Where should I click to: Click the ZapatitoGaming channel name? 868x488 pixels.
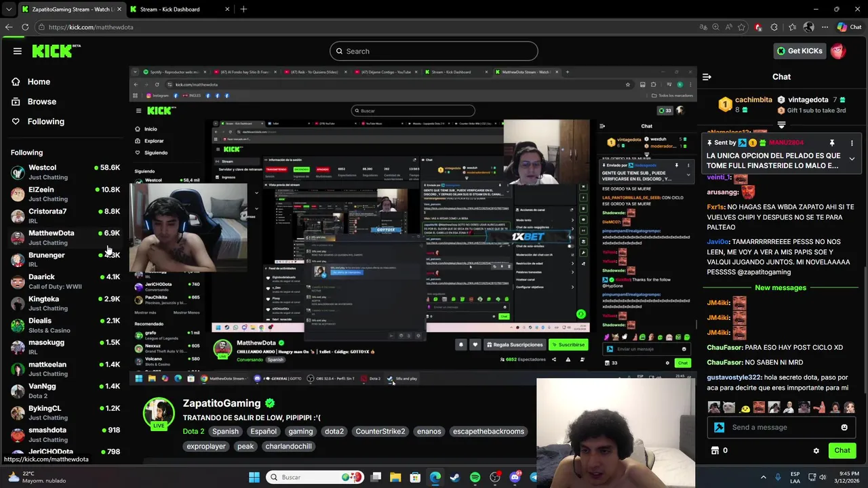tap(222, 403)
